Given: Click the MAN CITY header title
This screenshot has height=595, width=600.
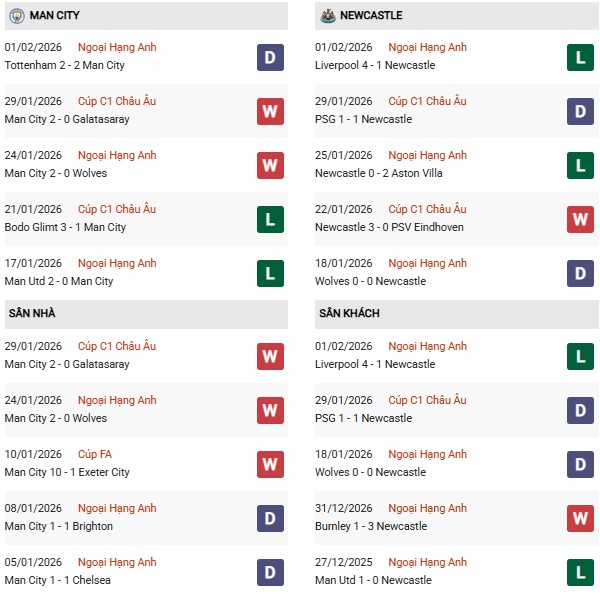Looking at the screenshot, I should click(x=57, y=16).
